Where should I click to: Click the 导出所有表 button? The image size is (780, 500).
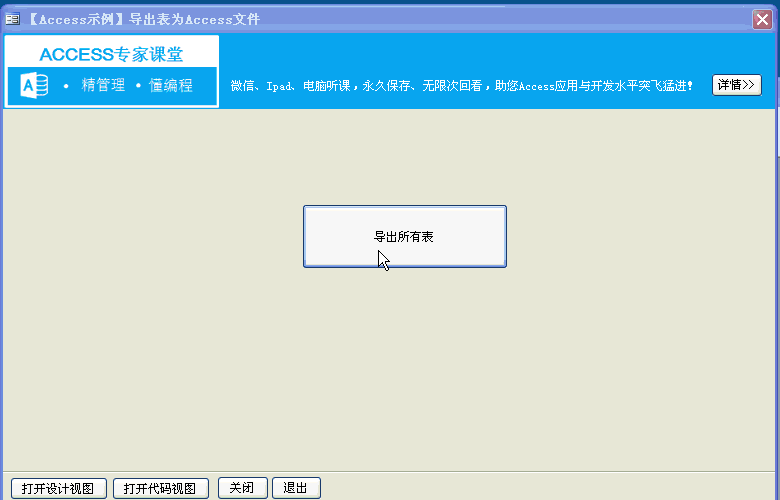(405, 236)
